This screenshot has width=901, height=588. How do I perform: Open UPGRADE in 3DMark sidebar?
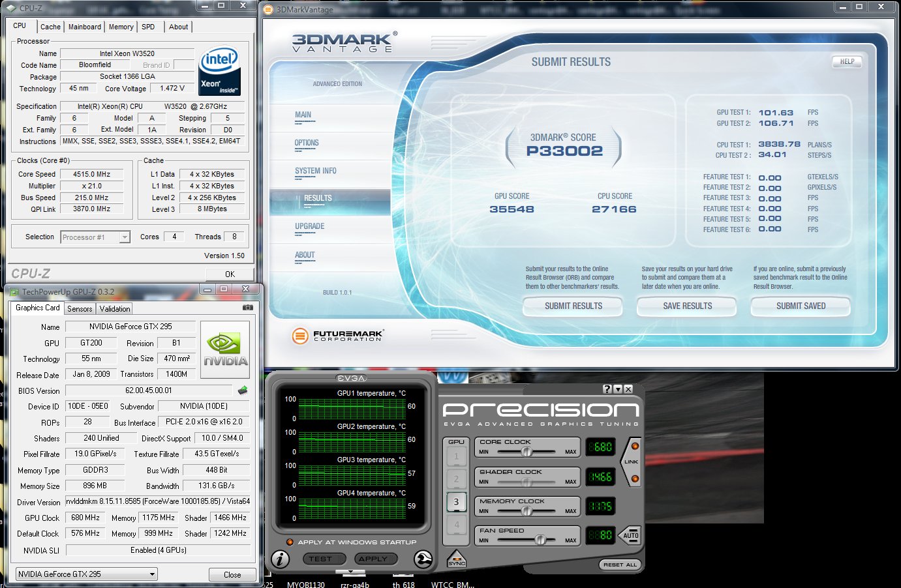point(309,226)
